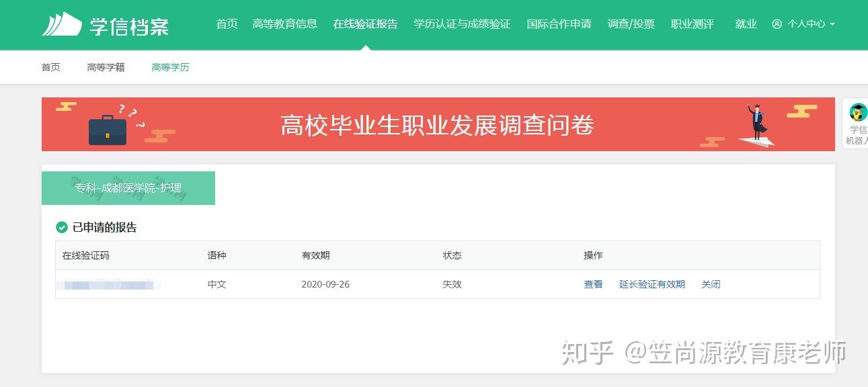Open 就业 menu item
Screen dimensions: 868x387
point(746,24)
